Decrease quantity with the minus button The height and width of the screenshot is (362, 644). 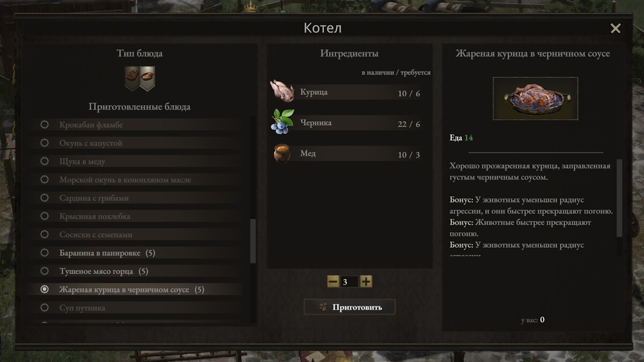(x=333, y=282)
